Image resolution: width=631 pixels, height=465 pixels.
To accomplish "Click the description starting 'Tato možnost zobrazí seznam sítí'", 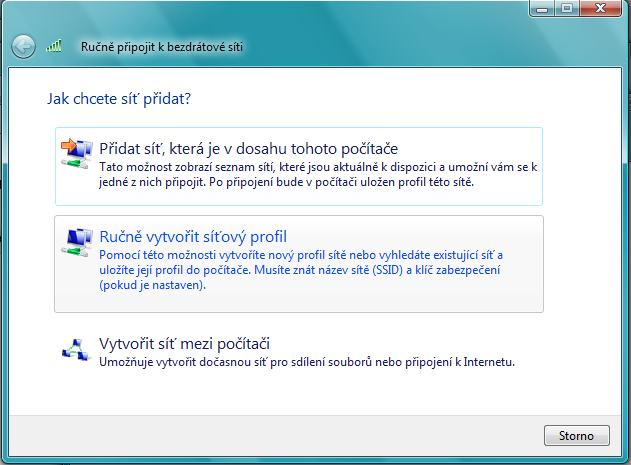I will pyautogui.click(x=310, y=175).
